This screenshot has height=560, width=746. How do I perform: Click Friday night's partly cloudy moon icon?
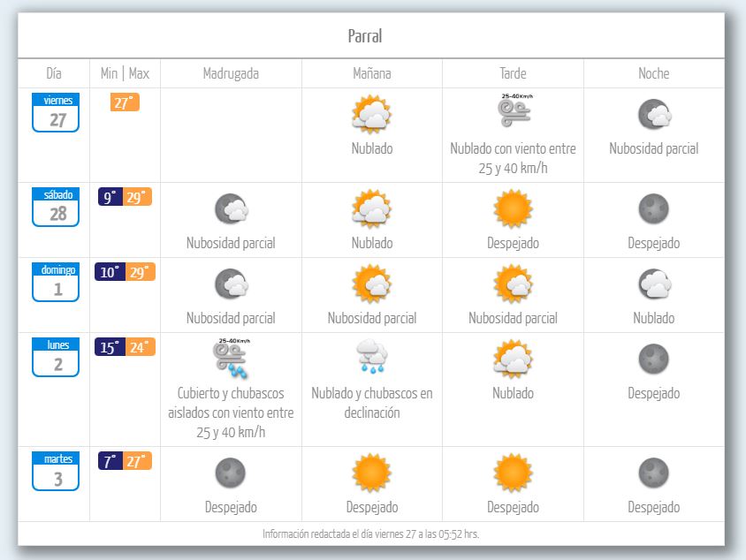pyautogui.click(x=654, y=113)
